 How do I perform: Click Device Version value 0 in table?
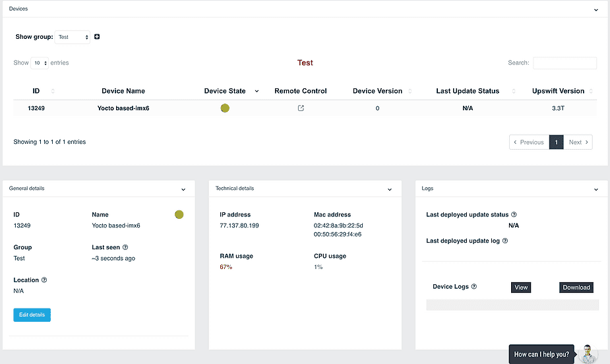[x=377, y=108]
